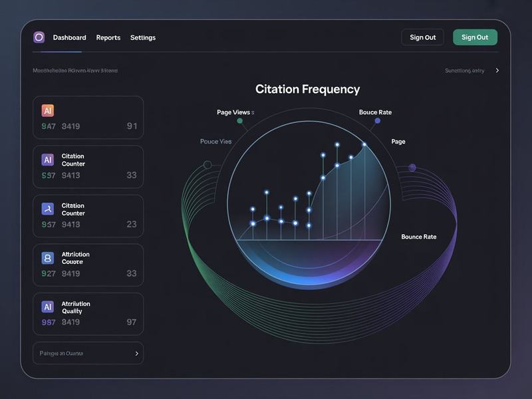Click the AI icon beside Attriution Quality
This screenshot has height=399, width=532.
click(48, 307)
